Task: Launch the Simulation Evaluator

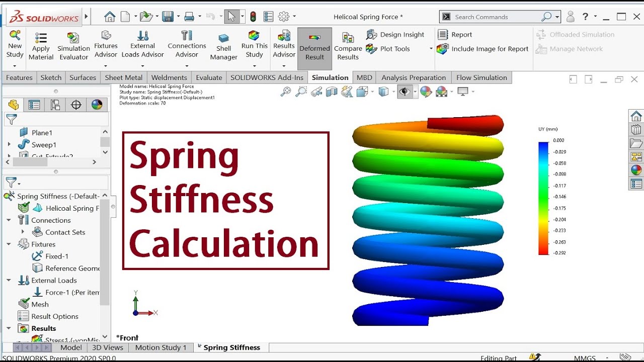Action: 73,47
